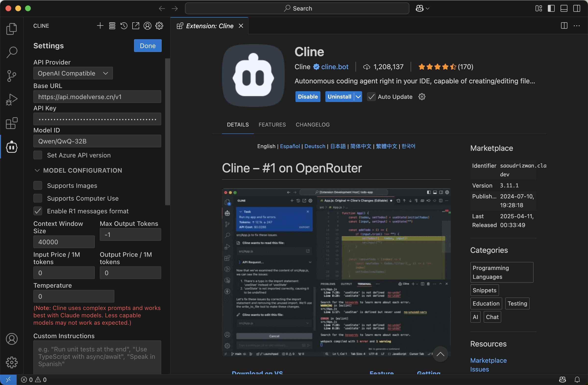Switch to the CHANGELOG tab
588x385 pixels.
313,125
